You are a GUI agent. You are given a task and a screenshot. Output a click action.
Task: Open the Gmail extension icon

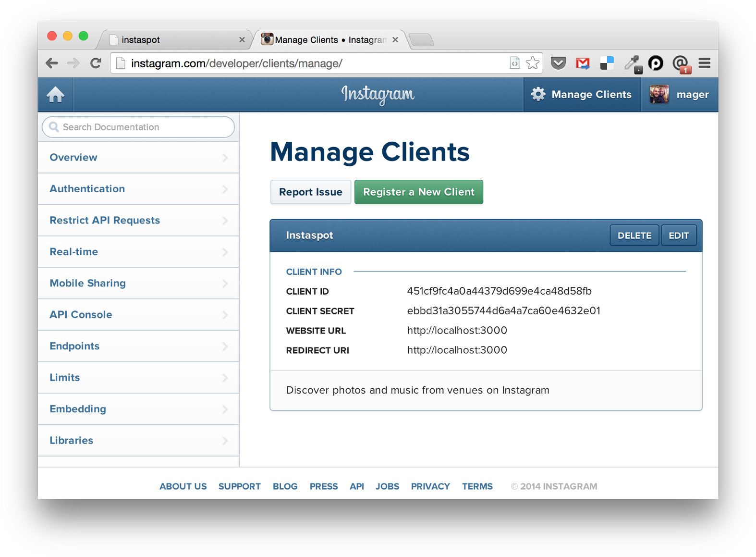(583, 63)
